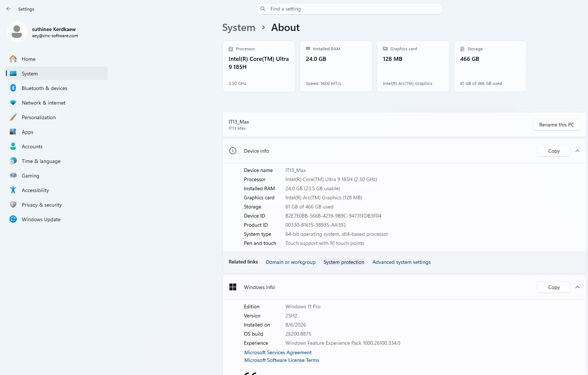
Task: Click the Device info circle-i icon
Action: (233, 151)
